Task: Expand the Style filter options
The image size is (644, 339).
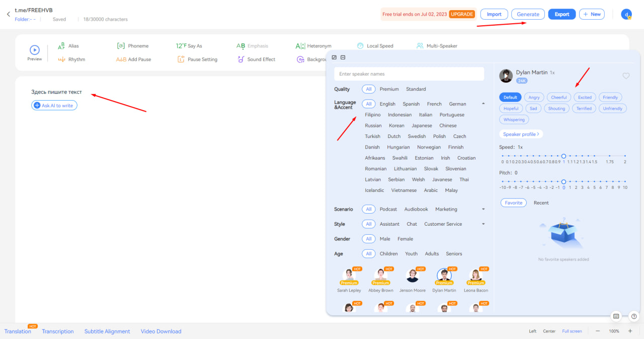Action: (484, 224)
